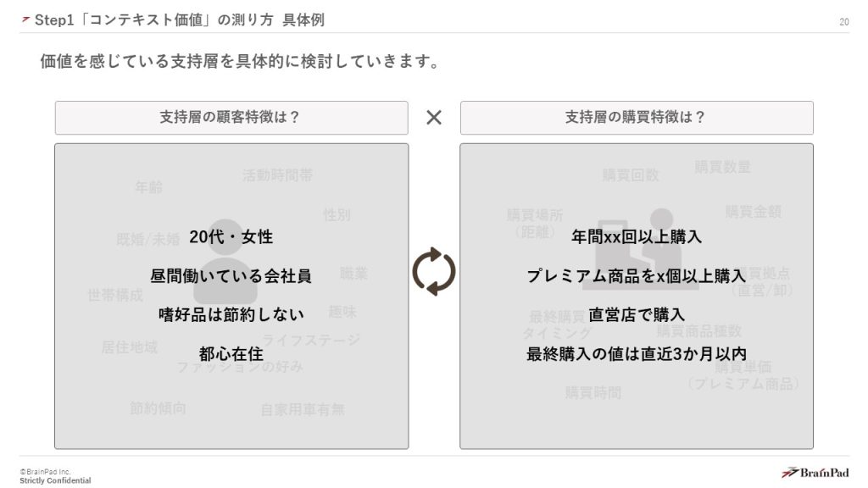
Task: Select the 最終購入の値は直近3か月以内 line
Action: click(636, 354)
